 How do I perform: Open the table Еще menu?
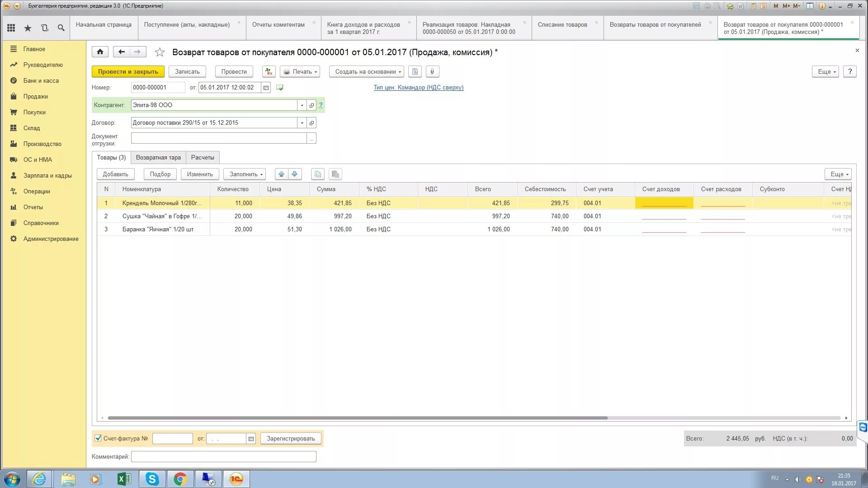tap(838, 174)
